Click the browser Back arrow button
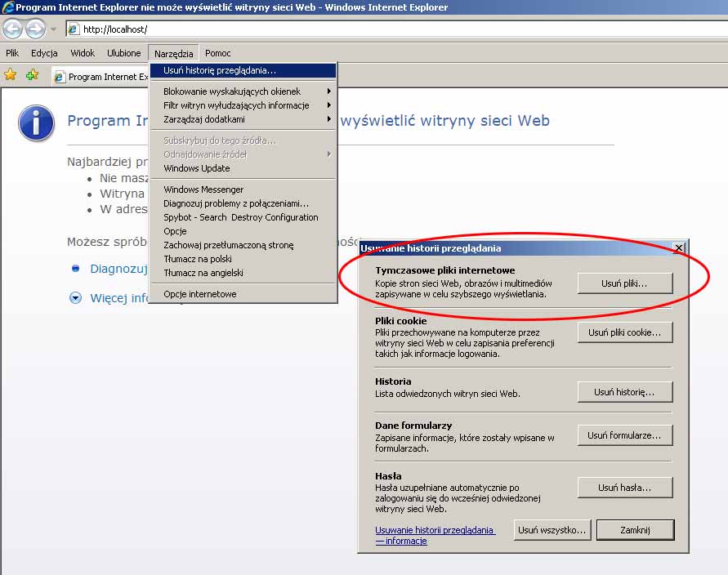 [x=12, y=29]
